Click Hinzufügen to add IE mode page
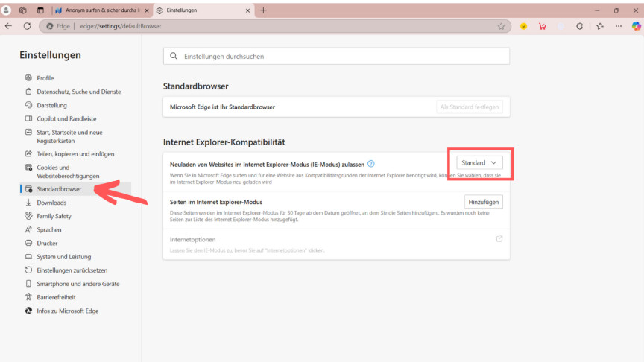Viewport: 644px width, 362px height. (x=483, y=202)
